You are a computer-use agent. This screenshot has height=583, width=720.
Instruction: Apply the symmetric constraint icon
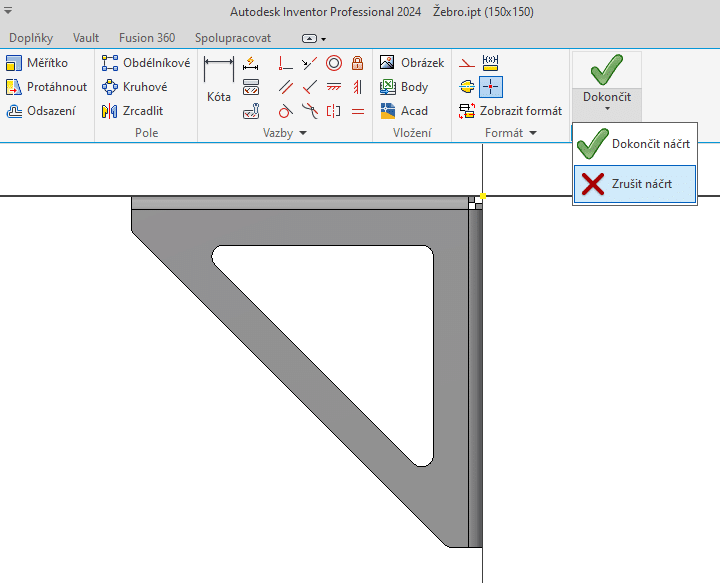pos(333,111)
